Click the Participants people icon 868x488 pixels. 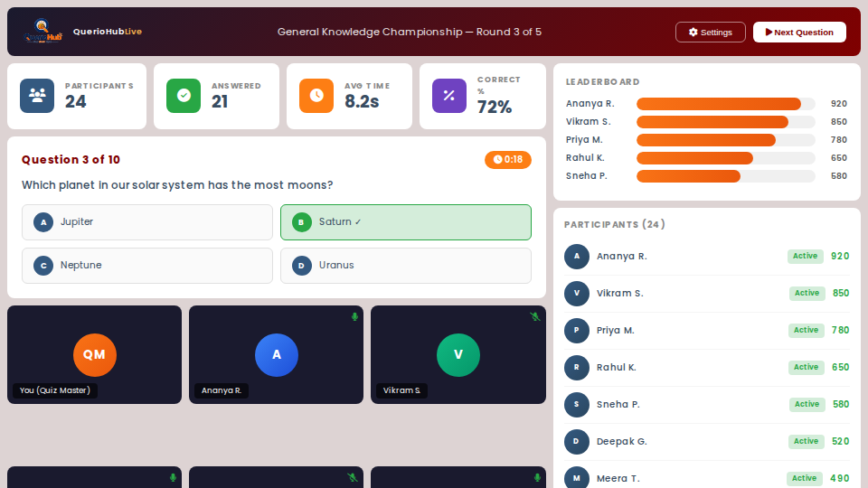[37, 96]
